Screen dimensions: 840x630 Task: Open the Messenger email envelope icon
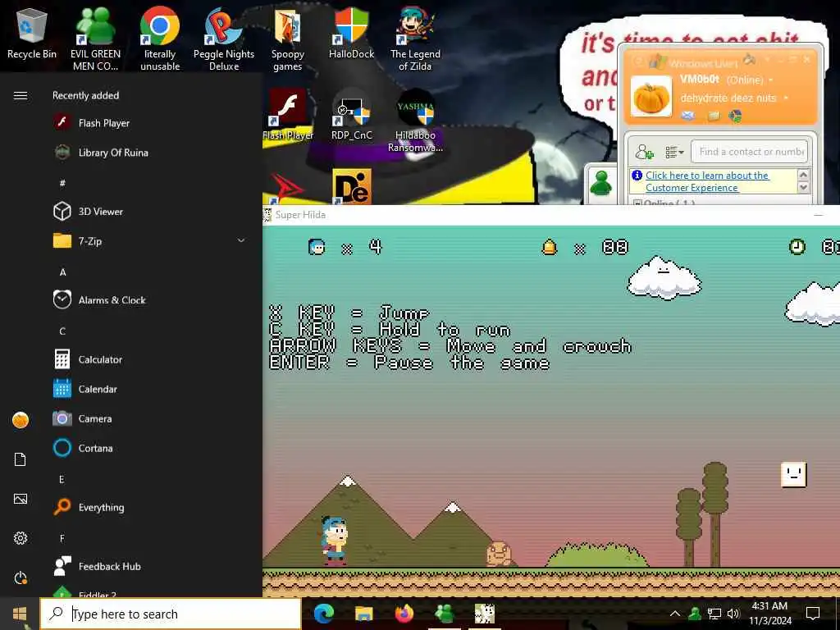(688, 115)
